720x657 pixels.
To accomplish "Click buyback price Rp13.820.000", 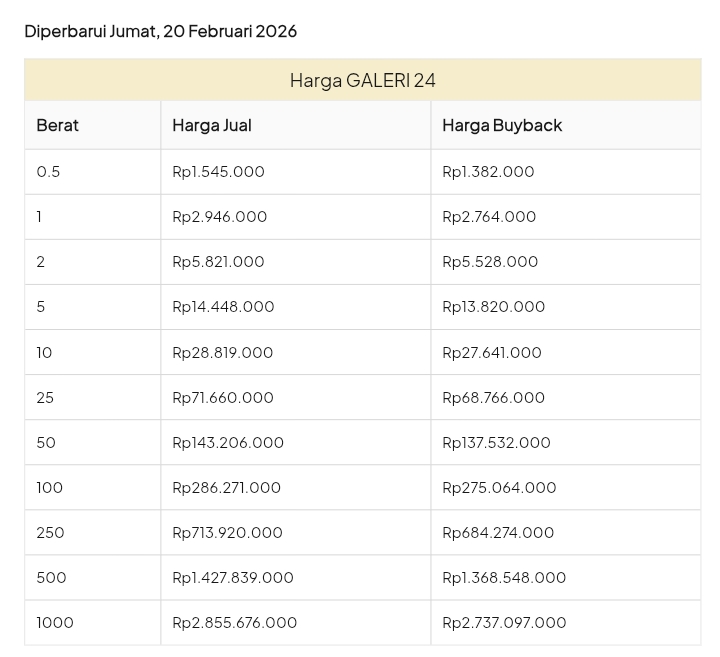I will pyautogui.click(x=493, y=307).
